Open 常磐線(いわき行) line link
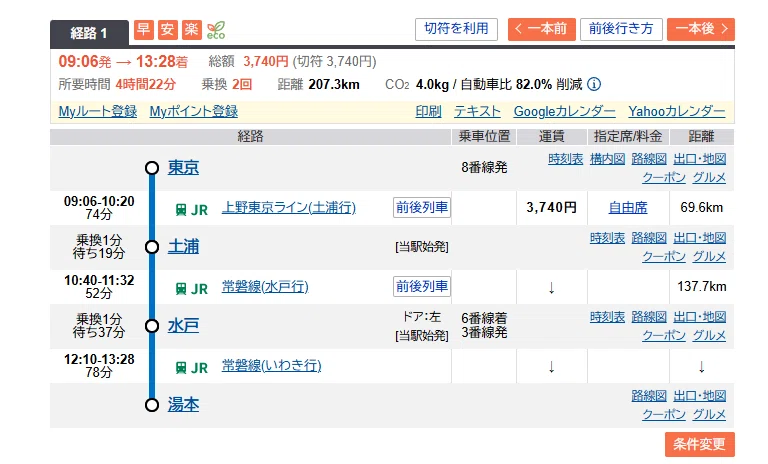768x464 pixels. point(271,366)
